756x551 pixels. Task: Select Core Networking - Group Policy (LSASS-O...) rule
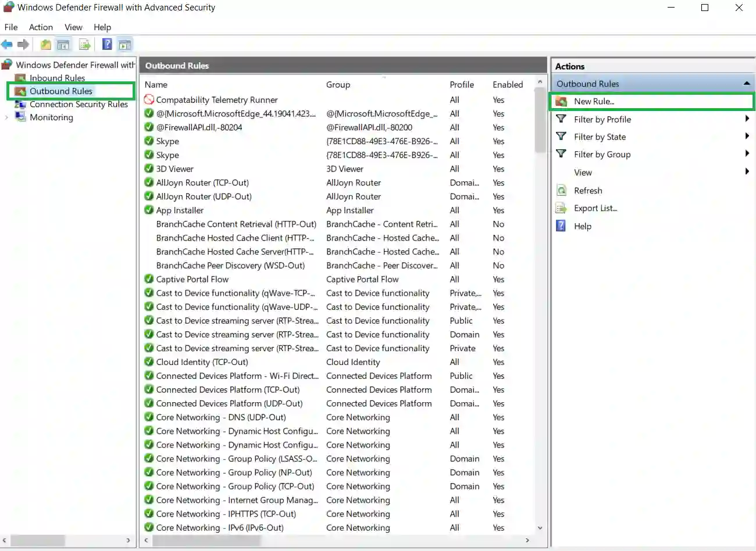(237, 459)
